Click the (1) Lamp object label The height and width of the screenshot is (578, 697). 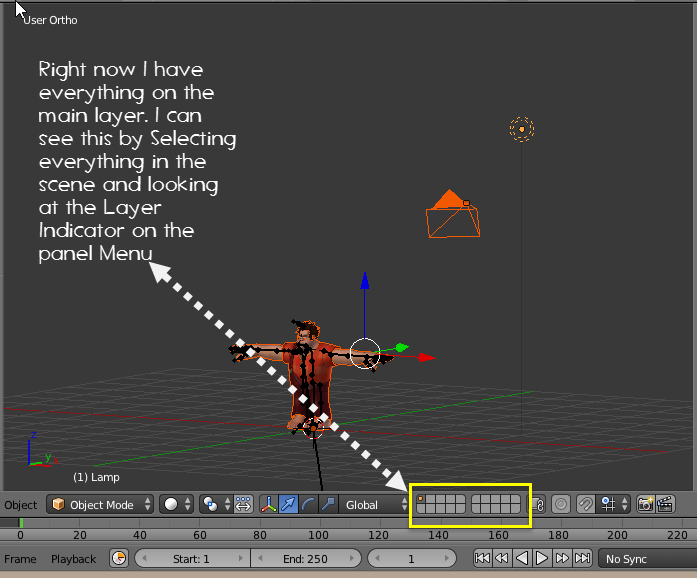(x=96, y=477)
